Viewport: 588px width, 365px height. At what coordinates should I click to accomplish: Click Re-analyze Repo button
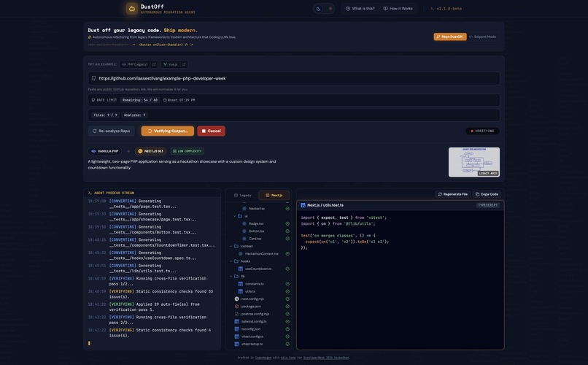coord(111,131)
